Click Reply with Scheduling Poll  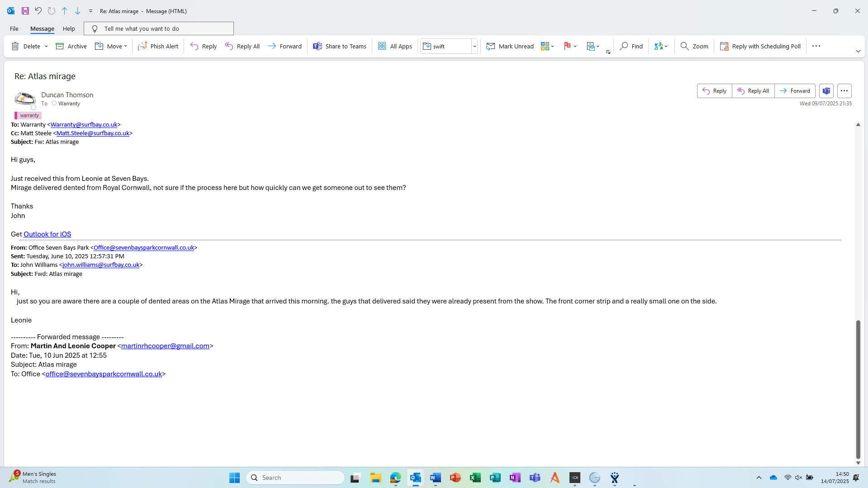tap(760, 46)
